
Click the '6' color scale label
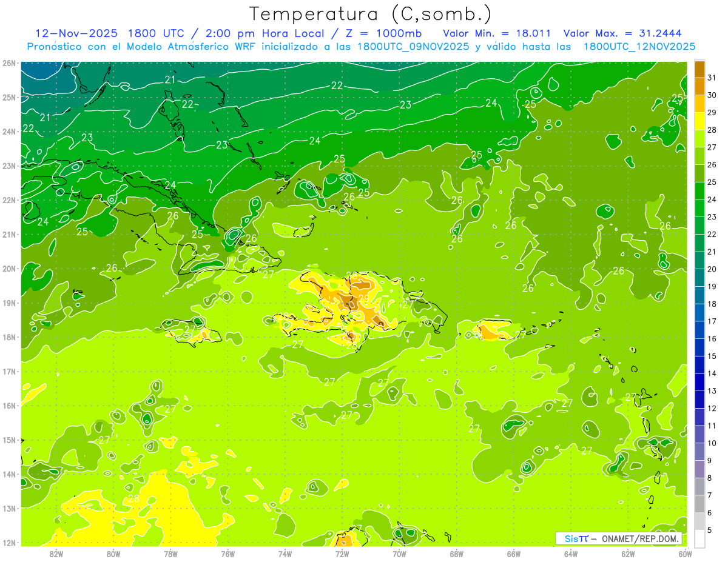(x=710, y=513)
